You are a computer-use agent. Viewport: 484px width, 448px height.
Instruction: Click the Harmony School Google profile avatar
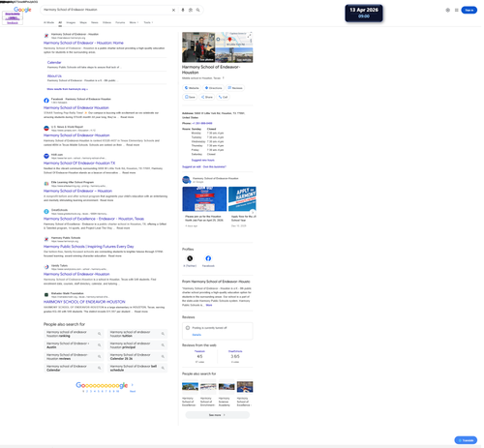[186, 180]
